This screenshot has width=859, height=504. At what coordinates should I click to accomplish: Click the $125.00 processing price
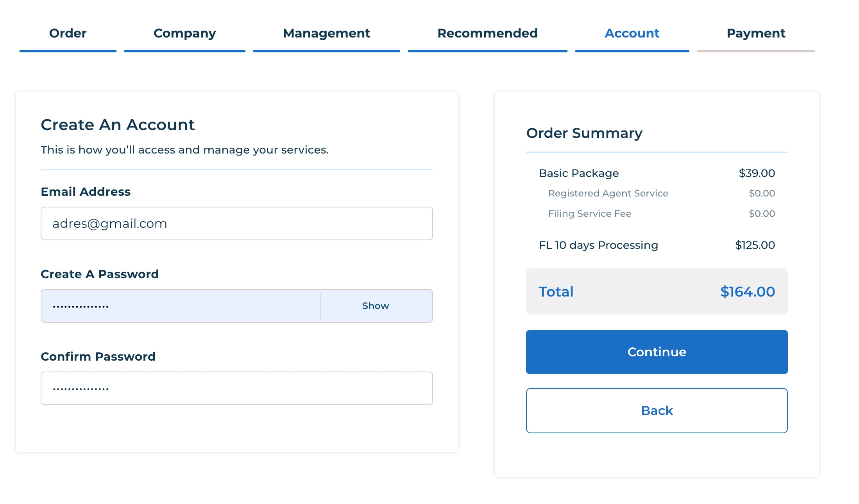coord(755,245)
